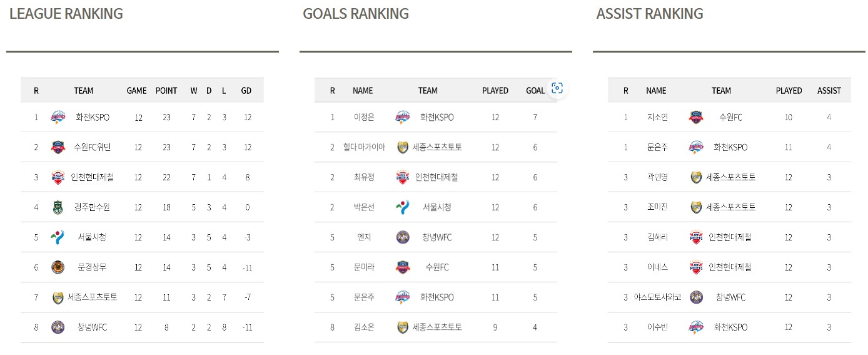Viewport: 868px width, 355px height.
Task: Click Incheon Hyundai Steel logo beside 최유정
Action: [x=403, y=177]
